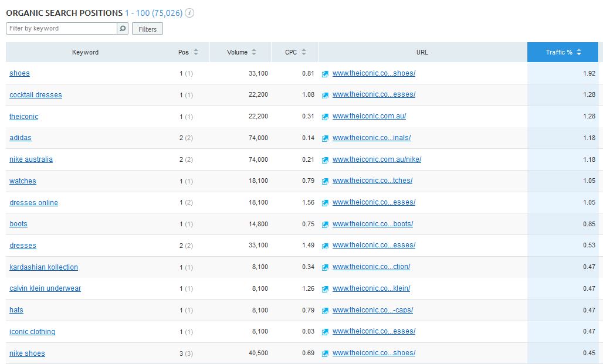Open external link icon in boots row
This screenshot has width=603, height=364.
(x=325, y=224)
